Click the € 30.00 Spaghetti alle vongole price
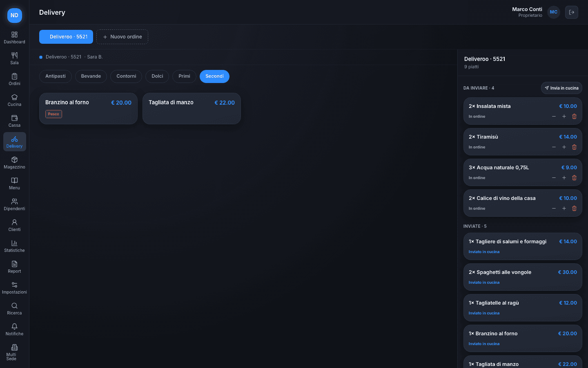This screenshot has height=368, width=588. (x=568, y=272)
